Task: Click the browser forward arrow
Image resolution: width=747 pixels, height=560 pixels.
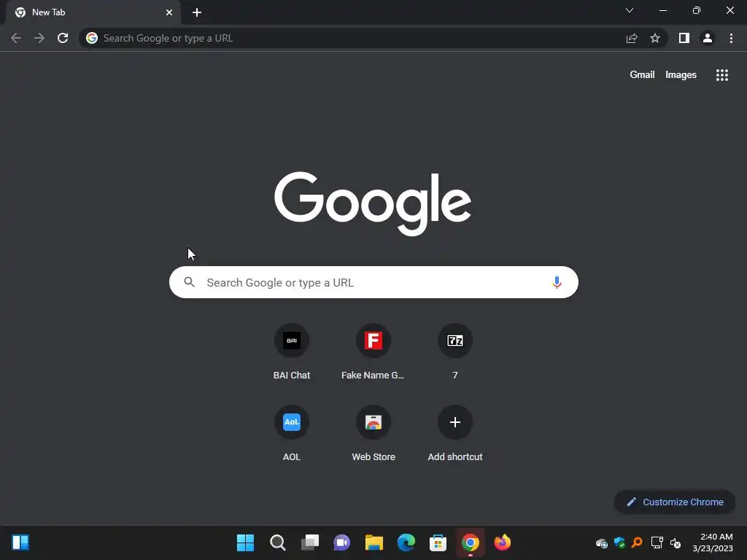Action: [x=39, y=38]
